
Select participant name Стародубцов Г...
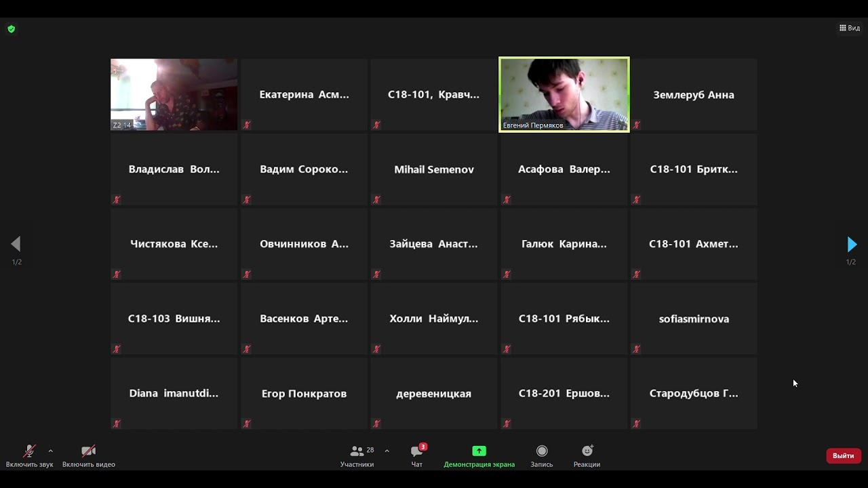694,393
